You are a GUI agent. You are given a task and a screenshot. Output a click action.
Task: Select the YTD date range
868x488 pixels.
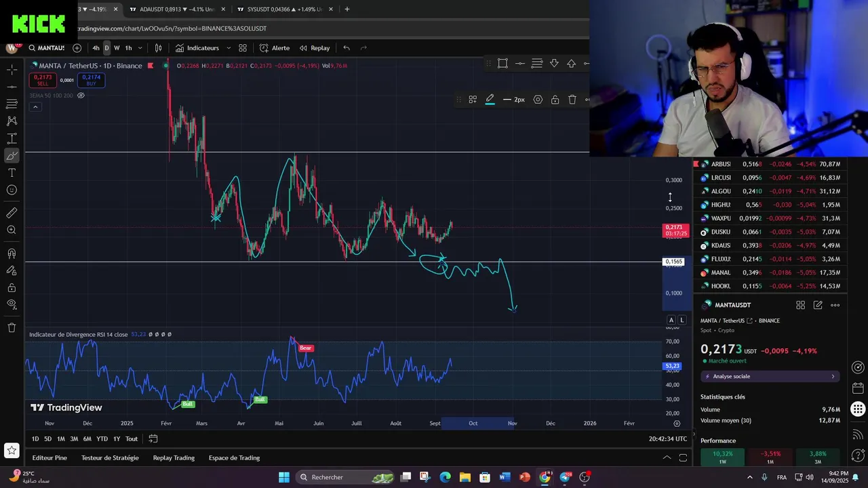click(x=102, y=439)
